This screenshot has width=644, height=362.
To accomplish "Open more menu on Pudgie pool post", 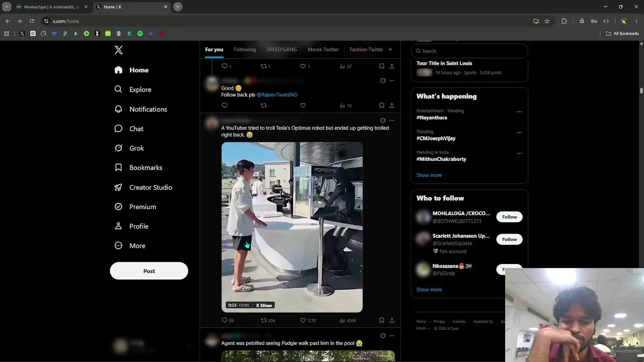I will (x=392, y=336).
